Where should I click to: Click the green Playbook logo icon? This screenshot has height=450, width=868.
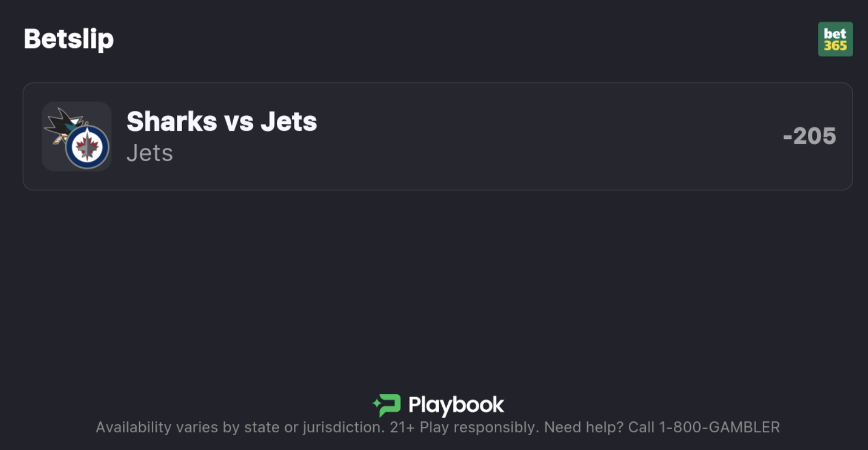(x=387, y=405)
